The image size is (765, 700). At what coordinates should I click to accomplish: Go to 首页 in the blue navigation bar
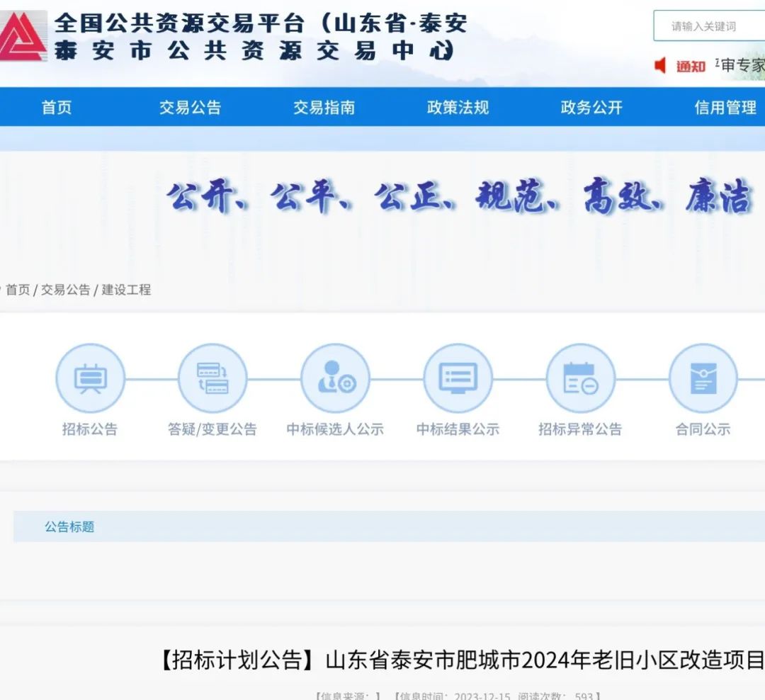pos(57,108)
